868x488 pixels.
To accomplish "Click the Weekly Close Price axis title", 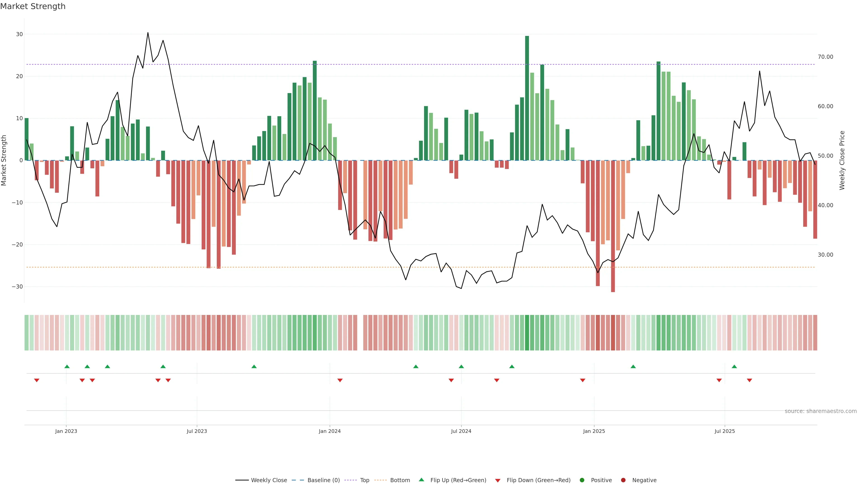I will (842, 160).
